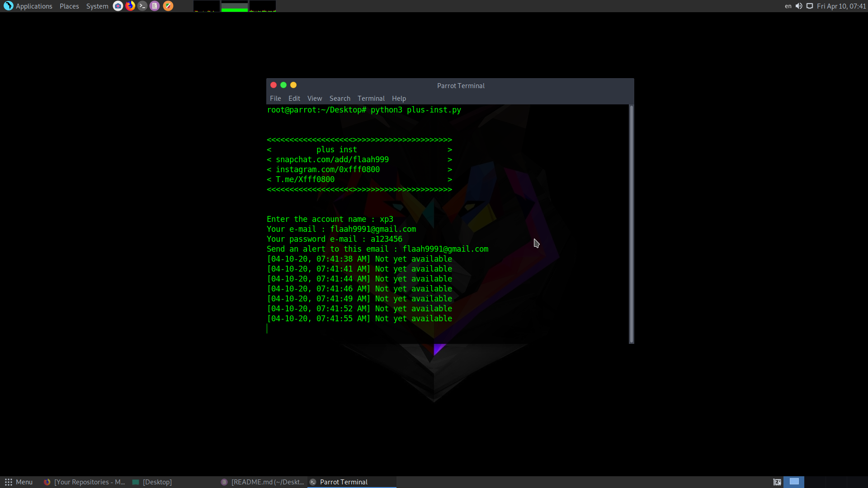The height and width of the screenshot is (488, 868).
Task: Launch the screenshot camera tool in top panel
Action: [118, 6]
